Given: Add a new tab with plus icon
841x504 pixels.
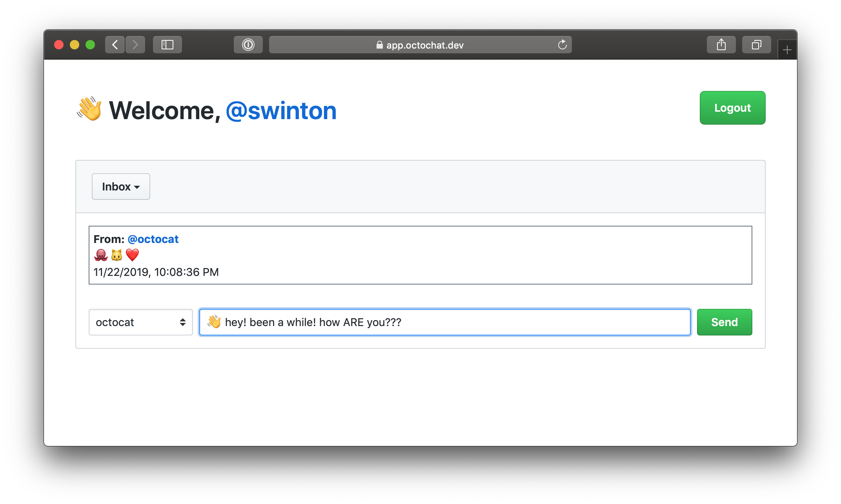Looking at the screenshot, I should tap(787, 50).
